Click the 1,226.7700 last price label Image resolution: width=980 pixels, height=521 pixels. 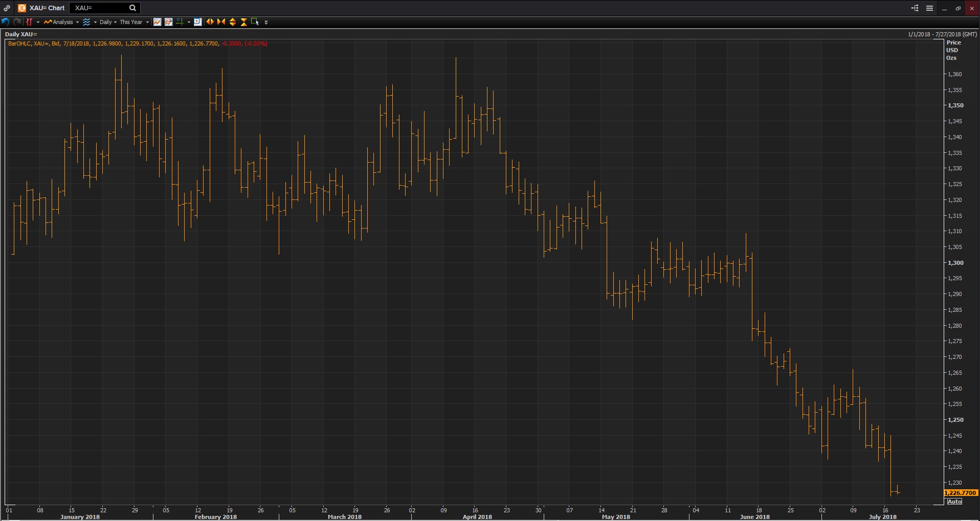[x=961, y=493]
